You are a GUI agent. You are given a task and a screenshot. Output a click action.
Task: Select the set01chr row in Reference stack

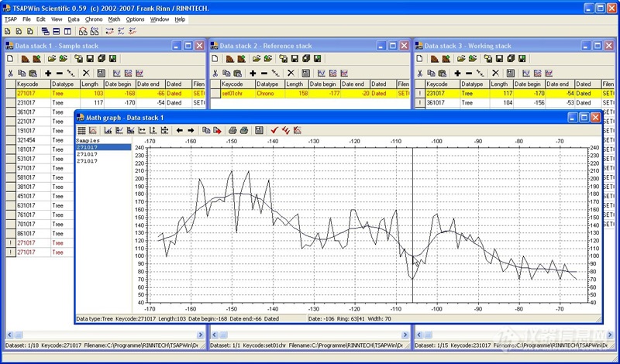(236, 93)
